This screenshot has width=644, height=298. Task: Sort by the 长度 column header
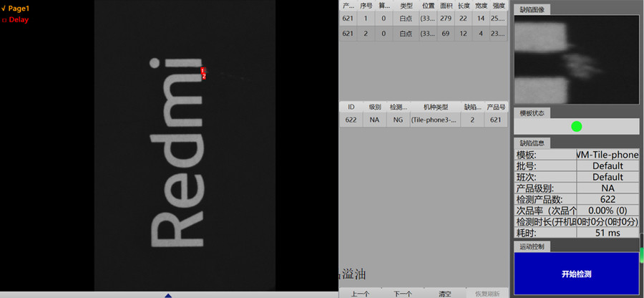[x=463, y=6]
